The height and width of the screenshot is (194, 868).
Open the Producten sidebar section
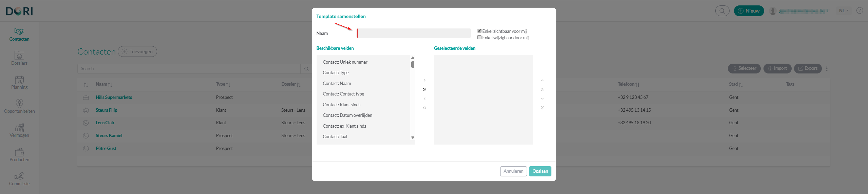coord(19,155)
